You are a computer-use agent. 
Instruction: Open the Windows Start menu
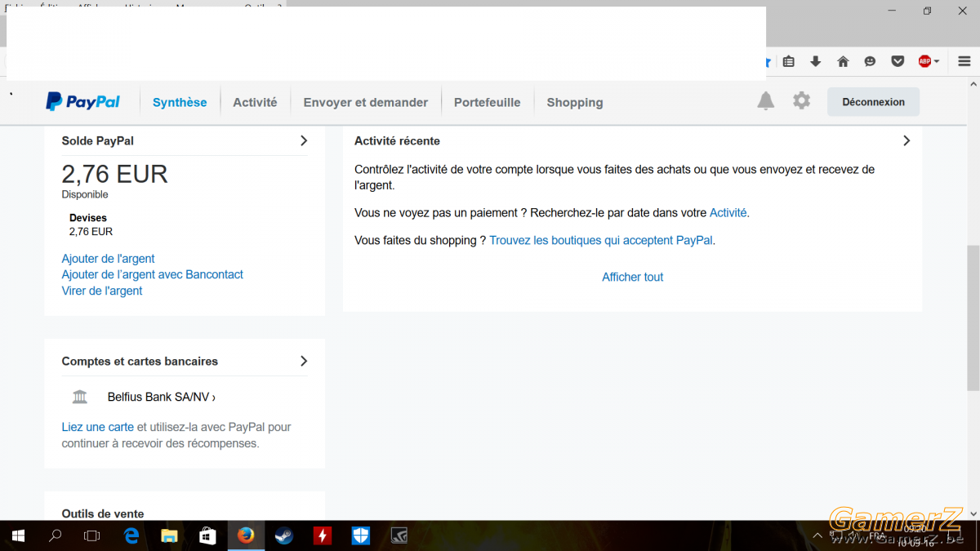[x=18, y=535]
